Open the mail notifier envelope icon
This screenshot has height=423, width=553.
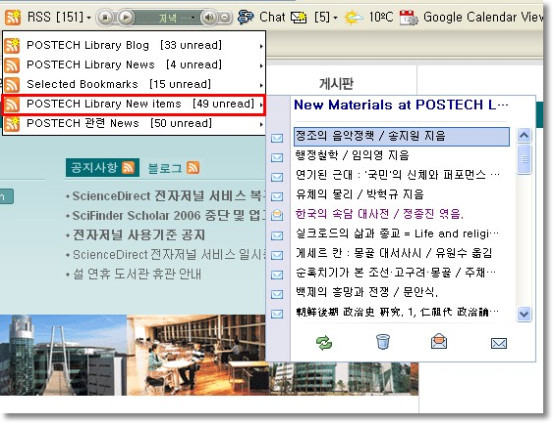298,17
